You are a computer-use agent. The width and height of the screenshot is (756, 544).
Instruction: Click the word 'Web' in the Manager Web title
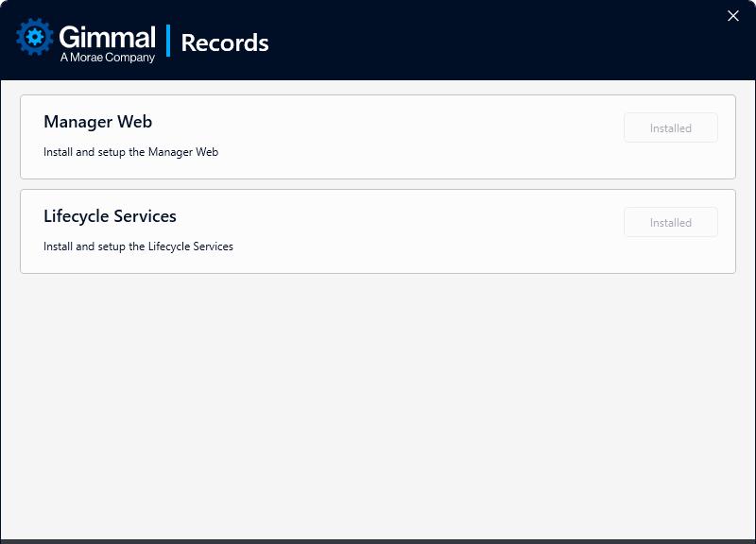tap(134, 122)
